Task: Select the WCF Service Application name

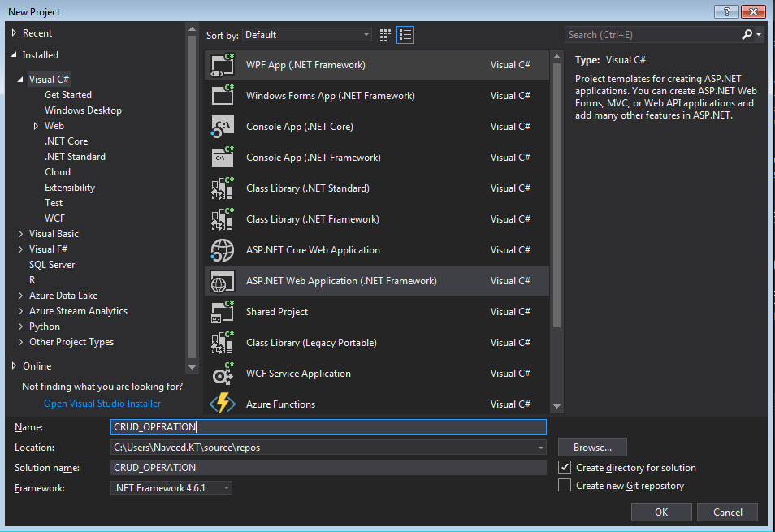Action: pos(298,374)
